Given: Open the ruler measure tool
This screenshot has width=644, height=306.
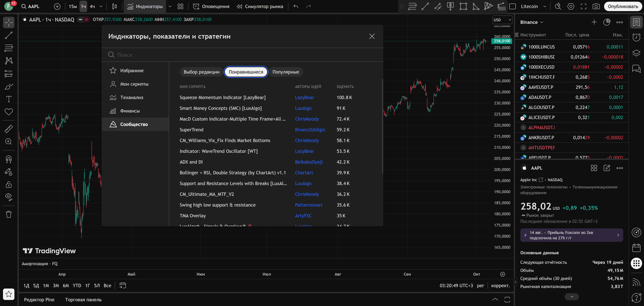Looking at the screenshot, I should coord(9,129).
